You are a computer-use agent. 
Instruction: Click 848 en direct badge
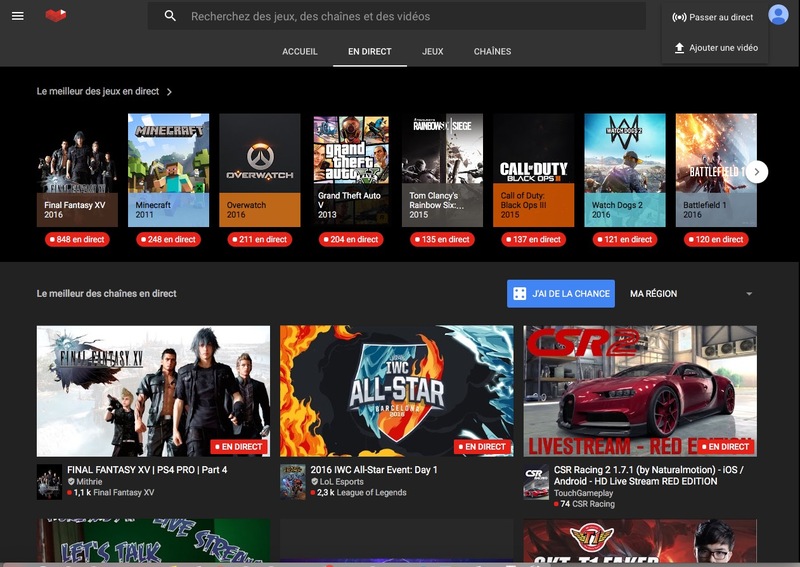[x=77, y=239]
